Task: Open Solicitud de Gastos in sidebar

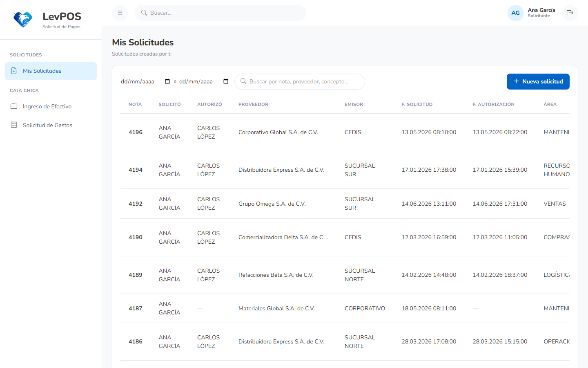Action: [x=51, y=125]
